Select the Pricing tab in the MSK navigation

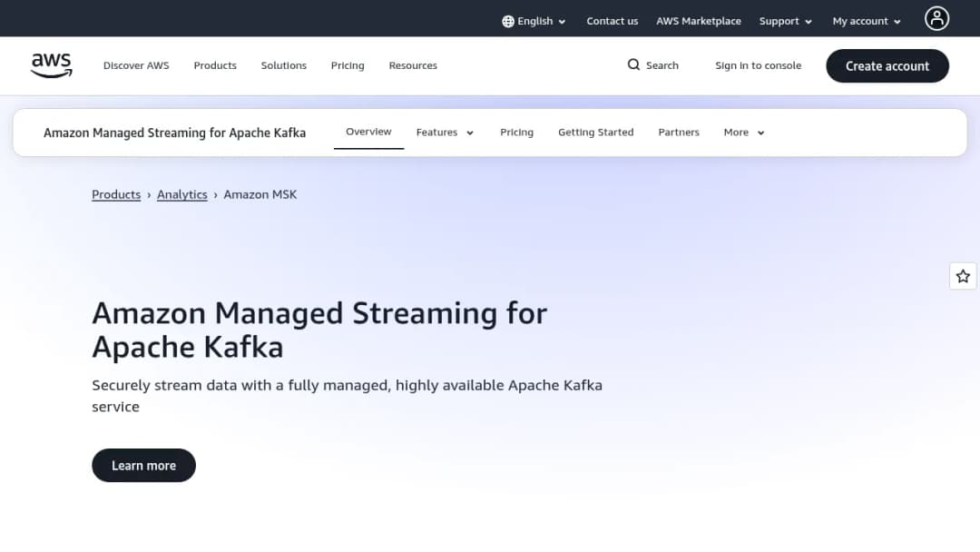pyautogui.click(x=517, y=133)
